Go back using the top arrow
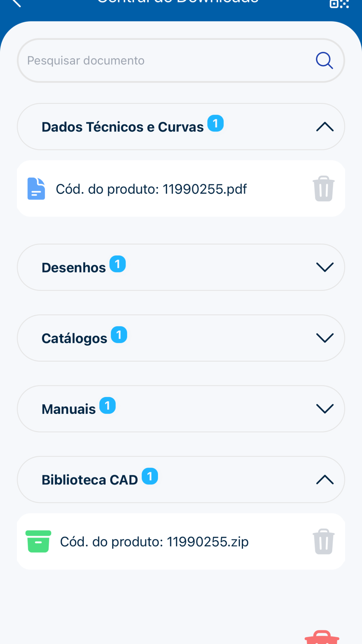The height and width of the screenshot is (644, 362). (x=16, y=3)
